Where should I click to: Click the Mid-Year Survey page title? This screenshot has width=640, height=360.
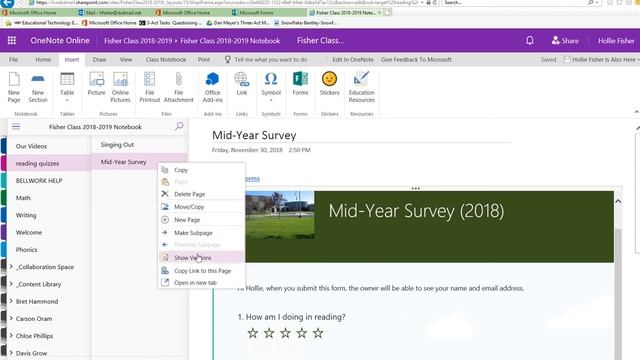click(x=254, y=135)
